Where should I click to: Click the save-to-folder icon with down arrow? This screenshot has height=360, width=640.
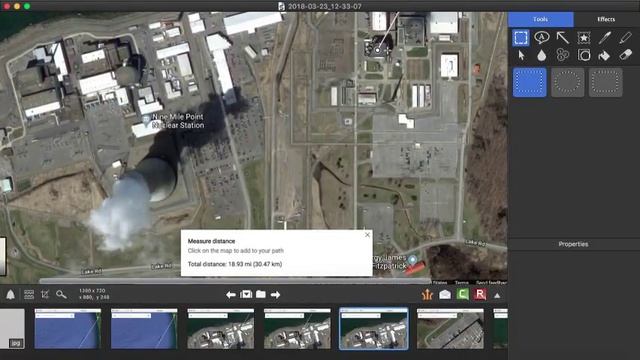click(x=246, y=294)
